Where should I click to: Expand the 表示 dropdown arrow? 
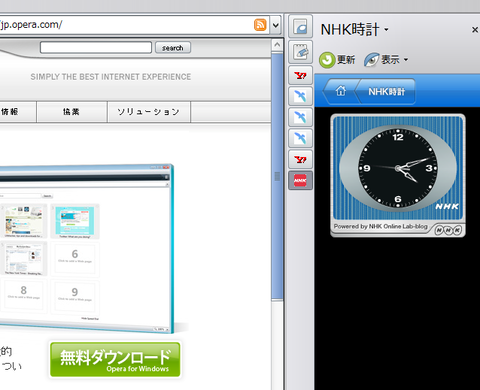pos(406,60)
